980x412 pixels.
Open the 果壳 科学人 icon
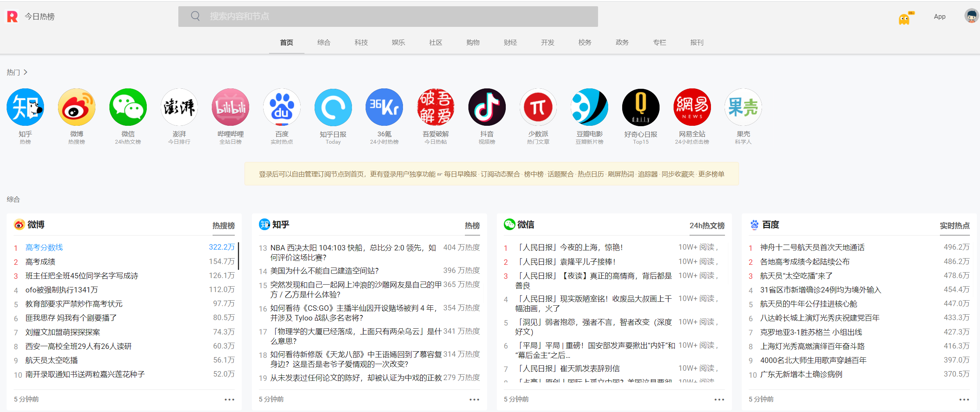[x=743, y=107]
